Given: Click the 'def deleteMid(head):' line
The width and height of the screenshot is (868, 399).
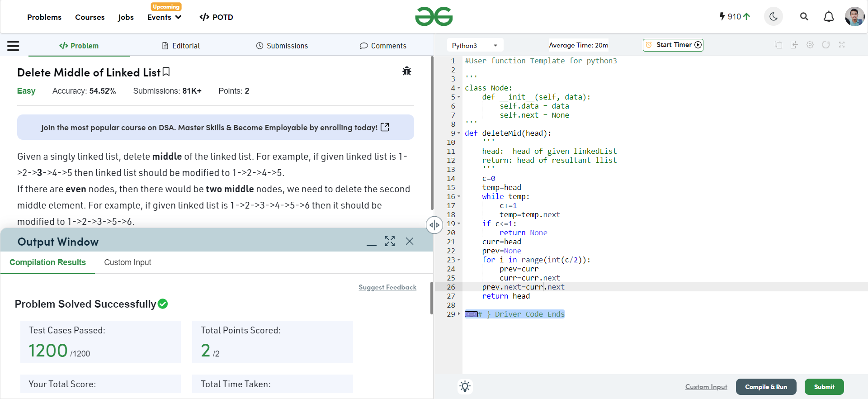Looking at the screenshot, I should click(508, 133).
